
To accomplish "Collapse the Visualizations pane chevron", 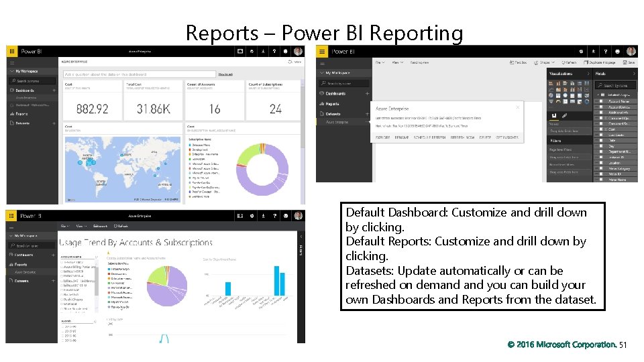I will point(588,74).
